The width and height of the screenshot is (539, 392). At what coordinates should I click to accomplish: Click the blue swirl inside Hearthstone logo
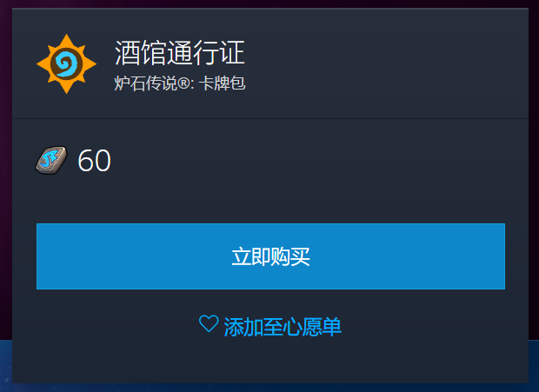[x=66, y=64]
